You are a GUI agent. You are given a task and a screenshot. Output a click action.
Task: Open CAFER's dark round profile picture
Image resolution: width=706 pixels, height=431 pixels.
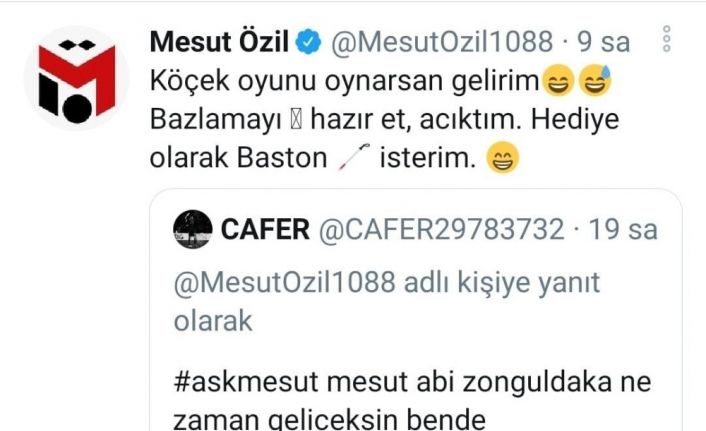click(193, 229)
